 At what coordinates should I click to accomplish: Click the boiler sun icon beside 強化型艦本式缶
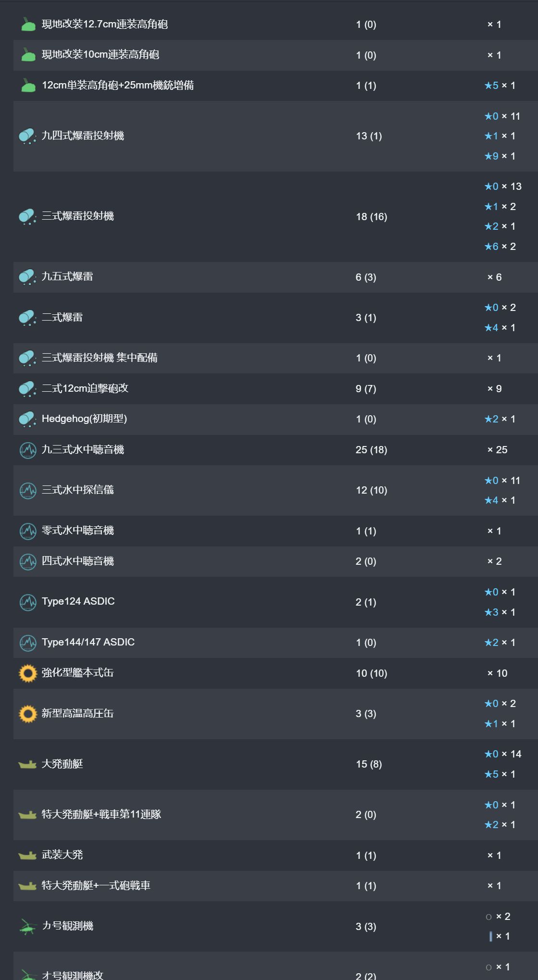tap(28, 673)
